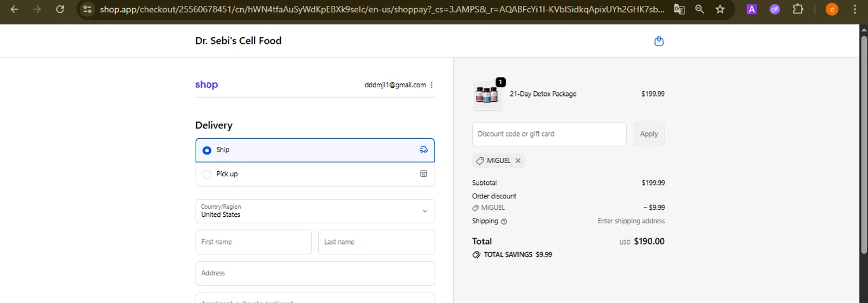Click the TOTAL SAVINGS $9.99 text
868x303 pixels.
click(x=518, y=254)
